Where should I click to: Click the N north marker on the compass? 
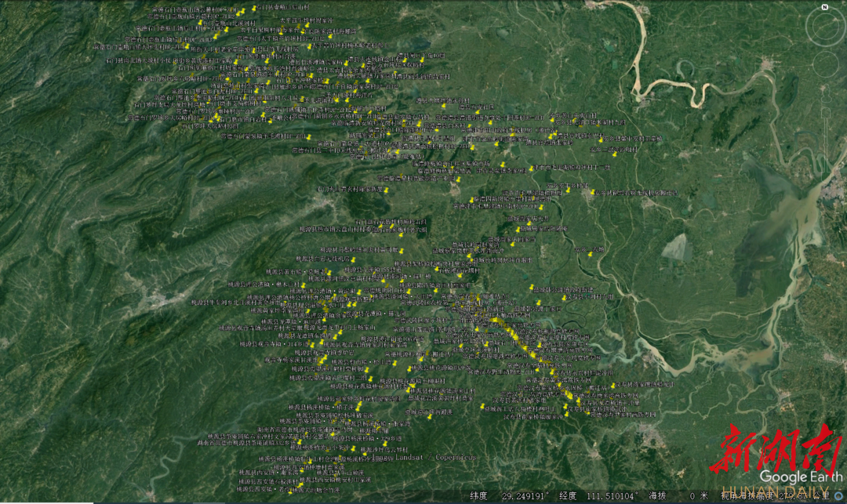pos(825,7)
